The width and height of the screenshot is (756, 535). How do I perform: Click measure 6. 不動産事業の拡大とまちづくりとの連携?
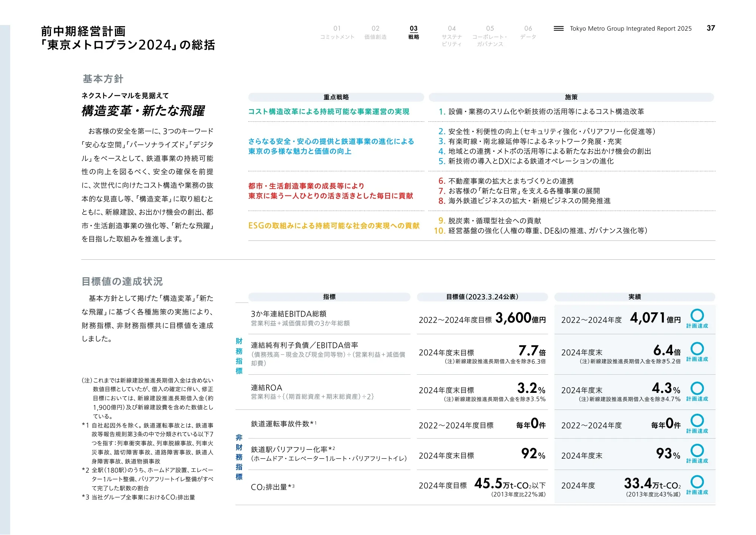(x=506, y=181)
